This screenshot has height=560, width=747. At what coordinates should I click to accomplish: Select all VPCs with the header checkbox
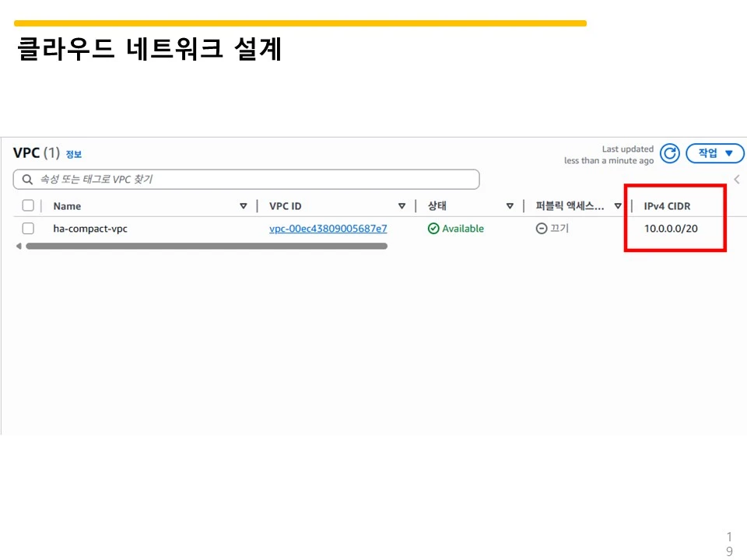pyautogui.click(x=27, y=205)
